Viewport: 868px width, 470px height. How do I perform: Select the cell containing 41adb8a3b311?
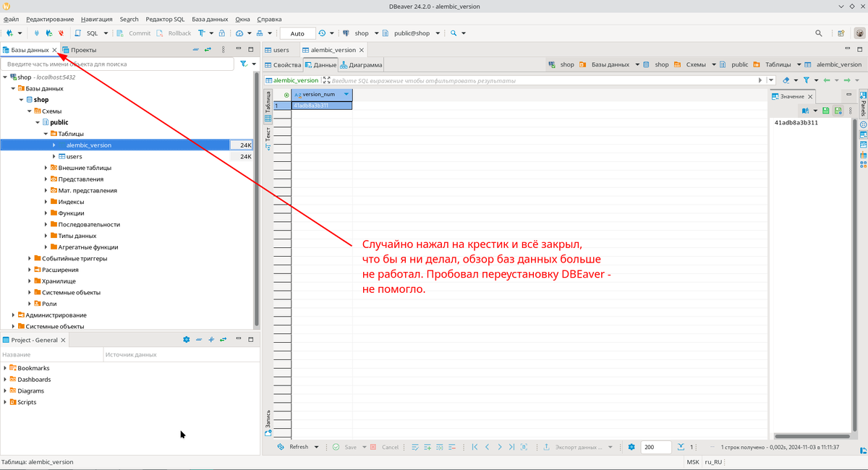[322, 106]
